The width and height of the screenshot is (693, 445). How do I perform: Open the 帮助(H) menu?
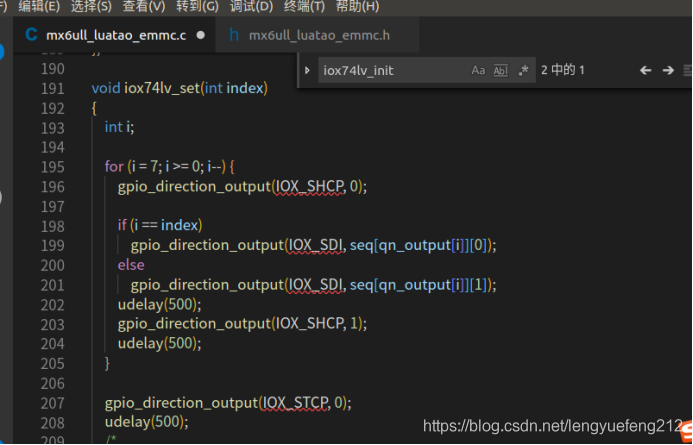pyautogui.click(x=357, y=6)
